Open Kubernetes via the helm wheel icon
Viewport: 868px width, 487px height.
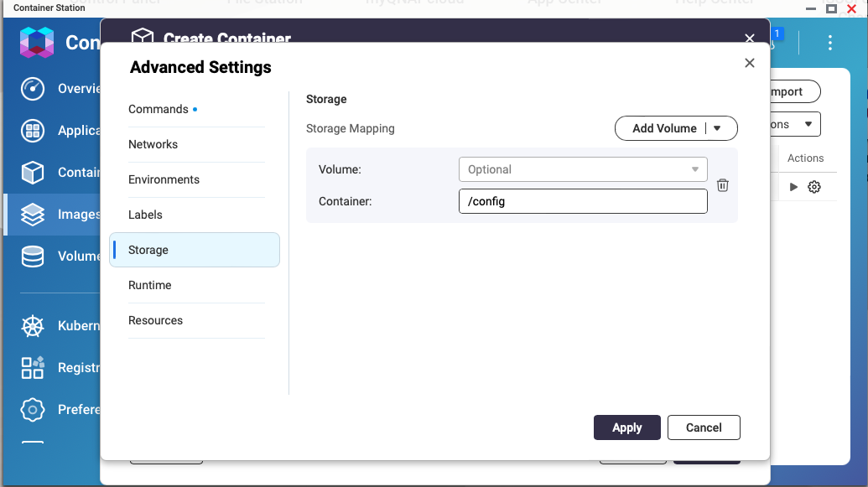tap(33, 326)
